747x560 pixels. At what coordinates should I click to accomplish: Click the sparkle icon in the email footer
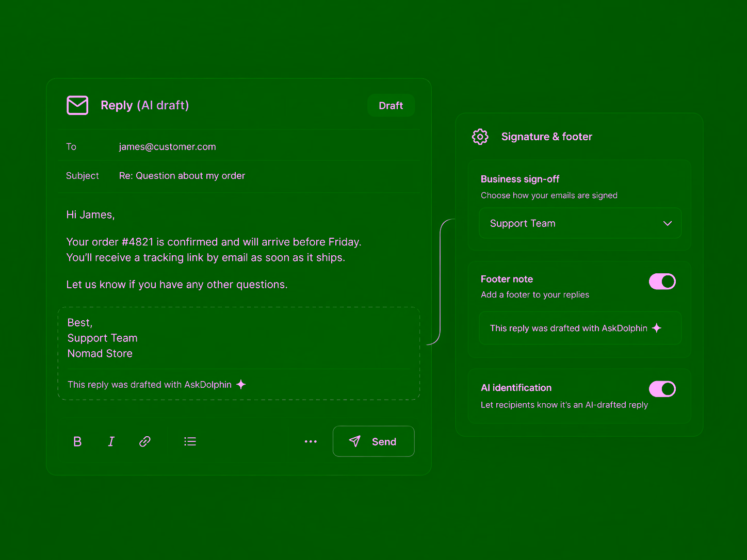tap(241, 384)
